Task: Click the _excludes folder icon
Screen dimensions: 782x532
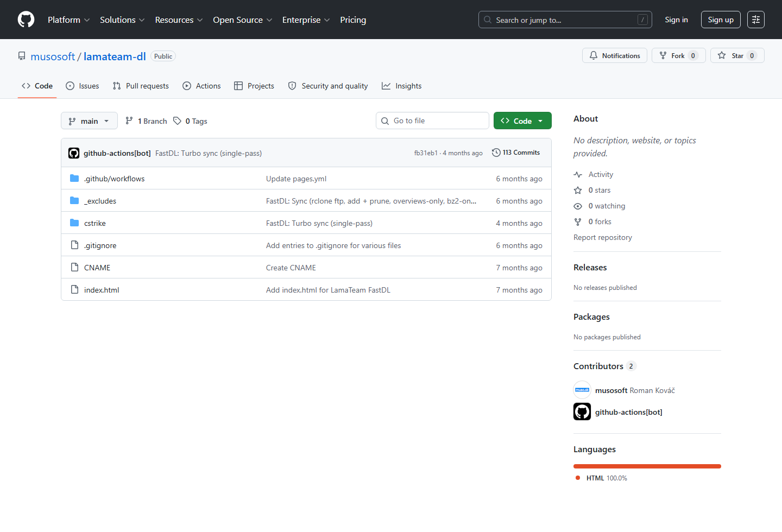Action: click(x=74, y=200)
